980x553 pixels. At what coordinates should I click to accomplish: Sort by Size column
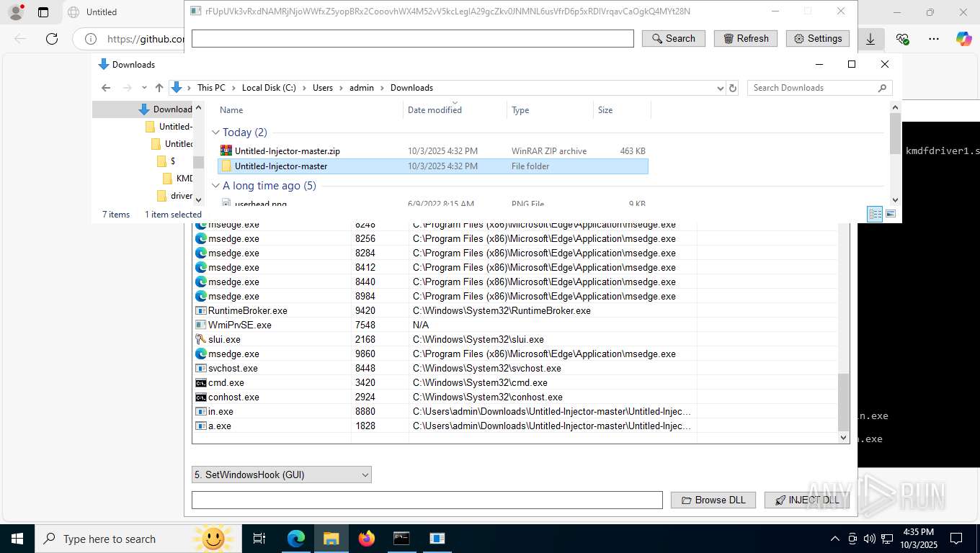click(622, 110)
